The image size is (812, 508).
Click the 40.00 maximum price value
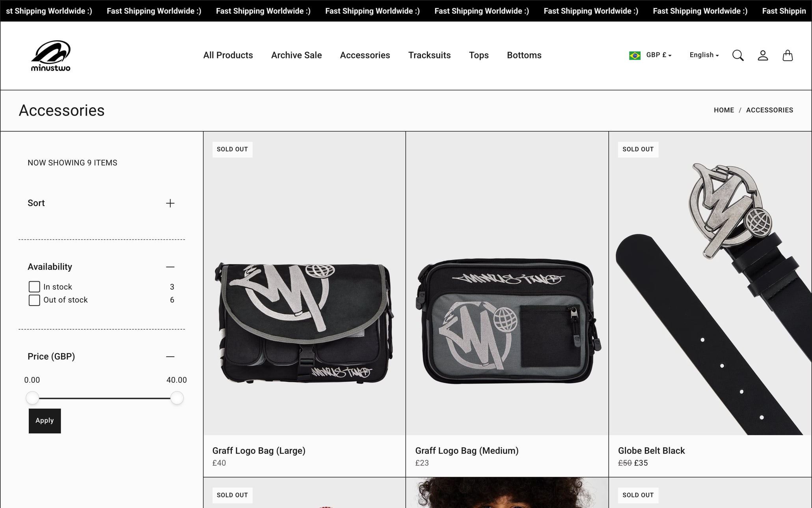tap(177, 380)
